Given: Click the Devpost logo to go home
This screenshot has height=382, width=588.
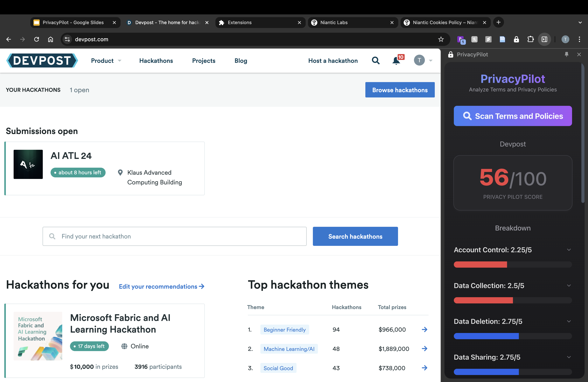Looking at the screenshot, I should (42, 60).
